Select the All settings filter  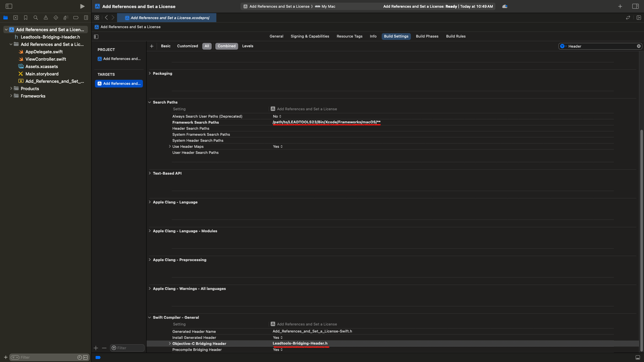[207, 46]
